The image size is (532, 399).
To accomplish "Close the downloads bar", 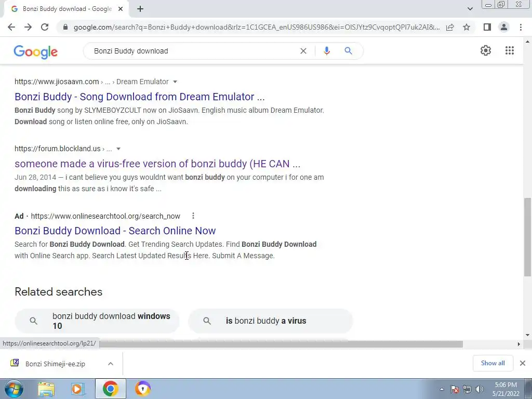I will [523, 363].
